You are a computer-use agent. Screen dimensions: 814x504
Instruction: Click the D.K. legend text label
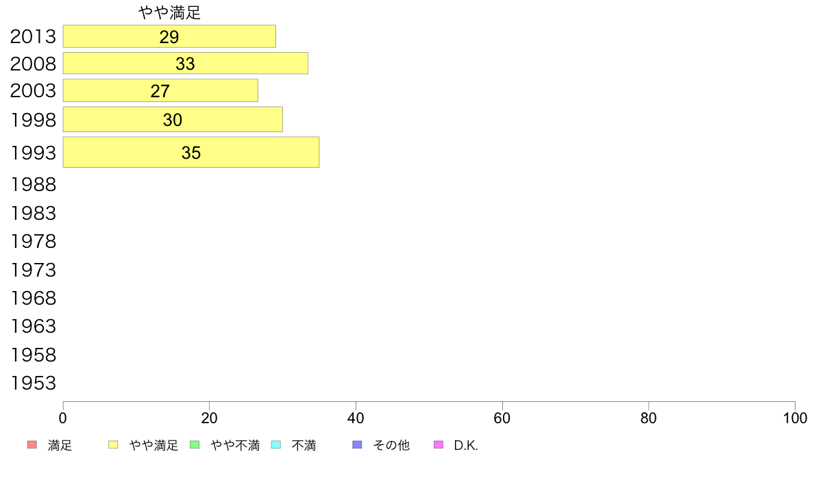click(466, 445)
